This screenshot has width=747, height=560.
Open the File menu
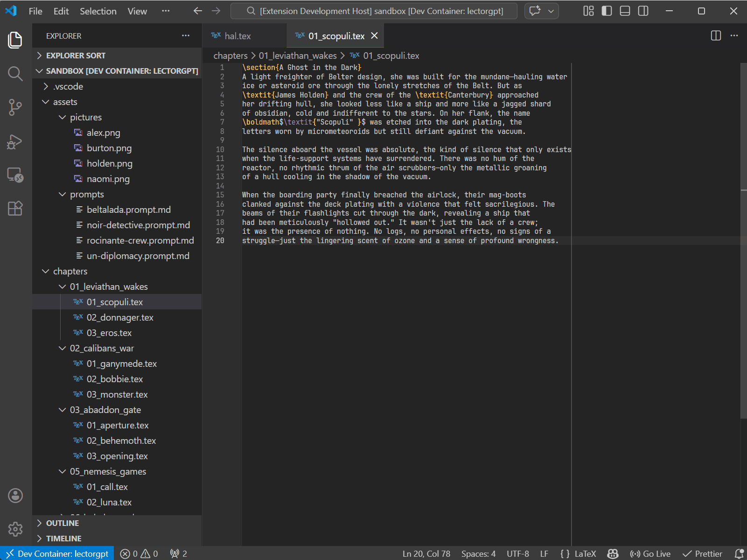coord(35,11)
